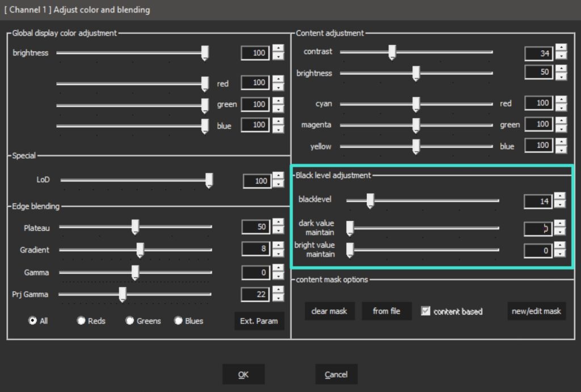Increase the blacklevel value with up arrow

[x=559, y=197]
